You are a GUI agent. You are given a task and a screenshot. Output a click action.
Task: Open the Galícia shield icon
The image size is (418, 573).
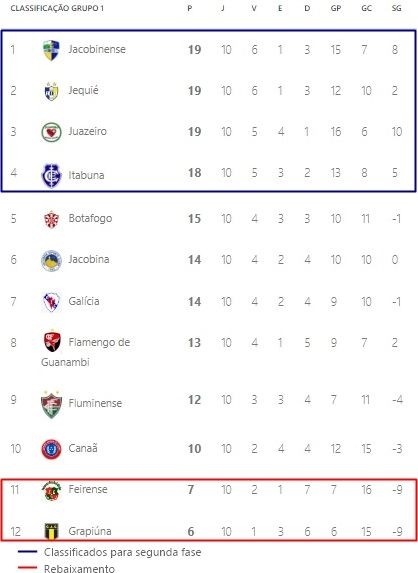point(51,302)
